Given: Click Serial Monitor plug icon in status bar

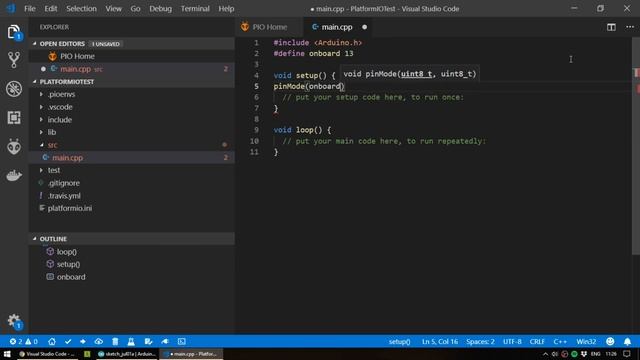Looking at the screenshot, I should (164, 341).
